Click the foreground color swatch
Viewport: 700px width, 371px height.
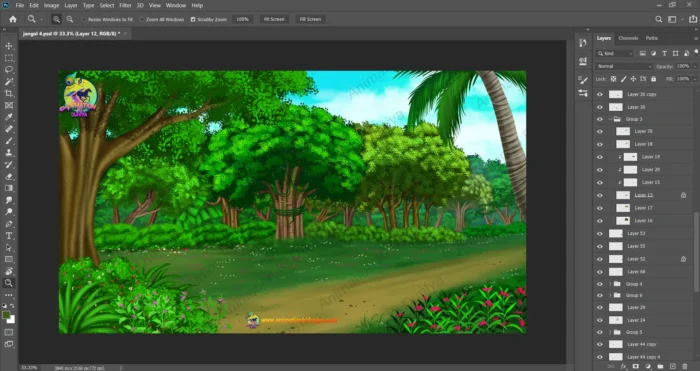click(6, 315)
